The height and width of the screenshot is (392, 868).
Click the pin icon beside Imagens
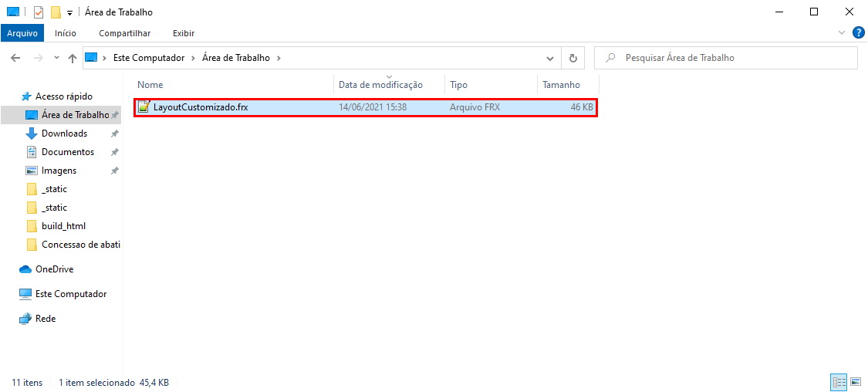pyautogui.click(x=115, y=171)
